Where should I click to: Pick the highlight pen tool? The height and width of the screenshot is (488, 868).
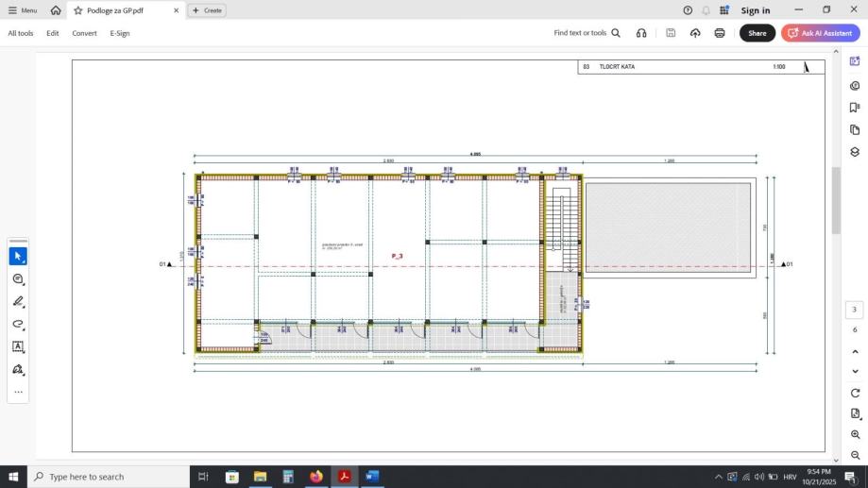[x=18, y=302]
